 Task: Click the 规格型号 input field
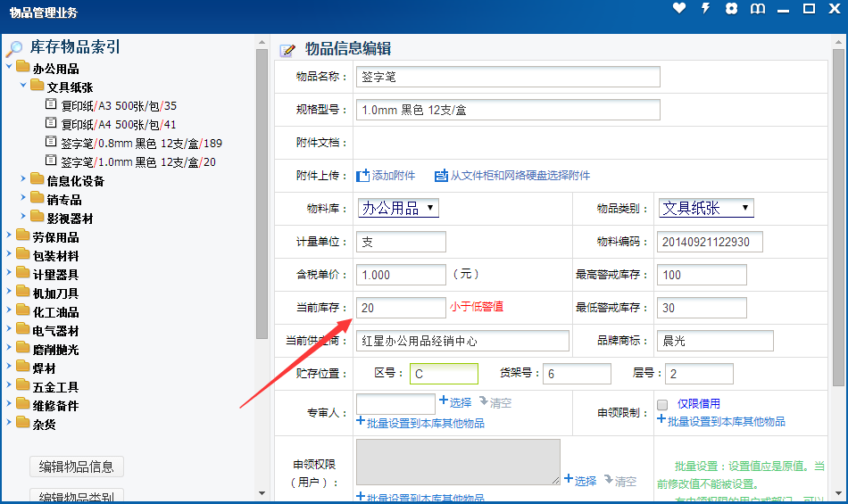pos(508,110)
